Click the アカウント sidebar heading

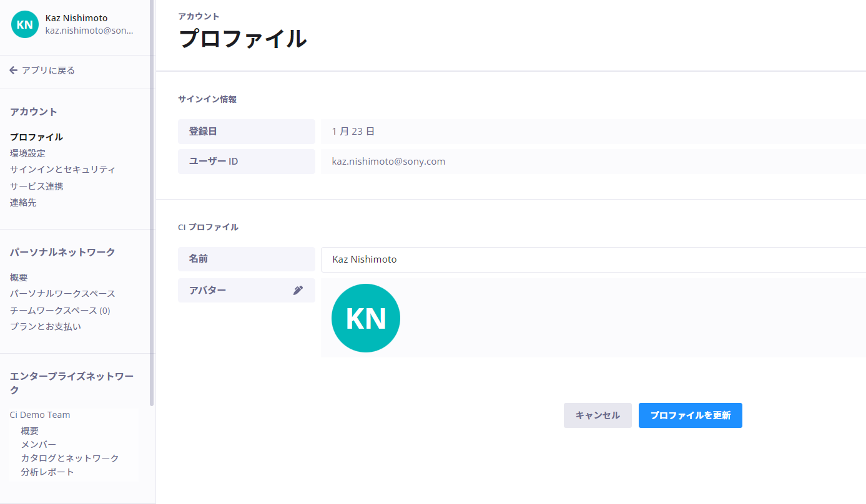coord(34,112)
